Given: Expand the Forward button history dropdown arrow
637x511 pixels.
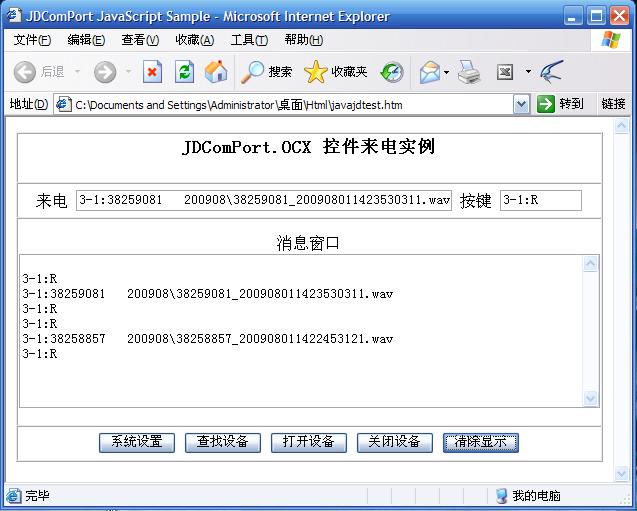Looking at the screenshot, I should [128, 72].
